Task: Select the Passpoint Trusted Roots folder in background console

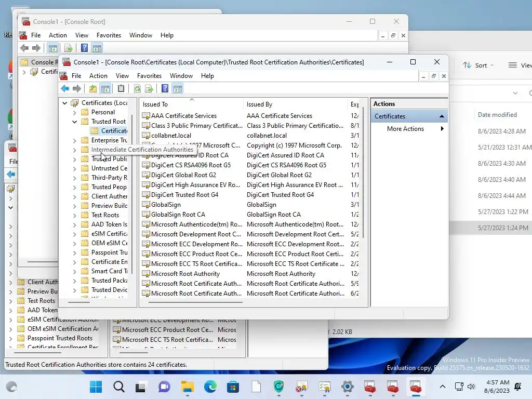Action: 55,338
